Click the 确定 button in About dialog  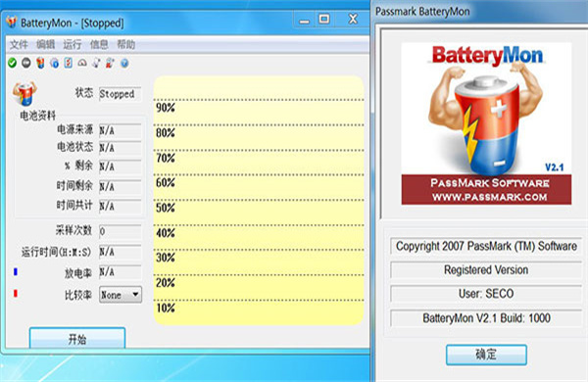pyautogui.click(x=486, y=355)
